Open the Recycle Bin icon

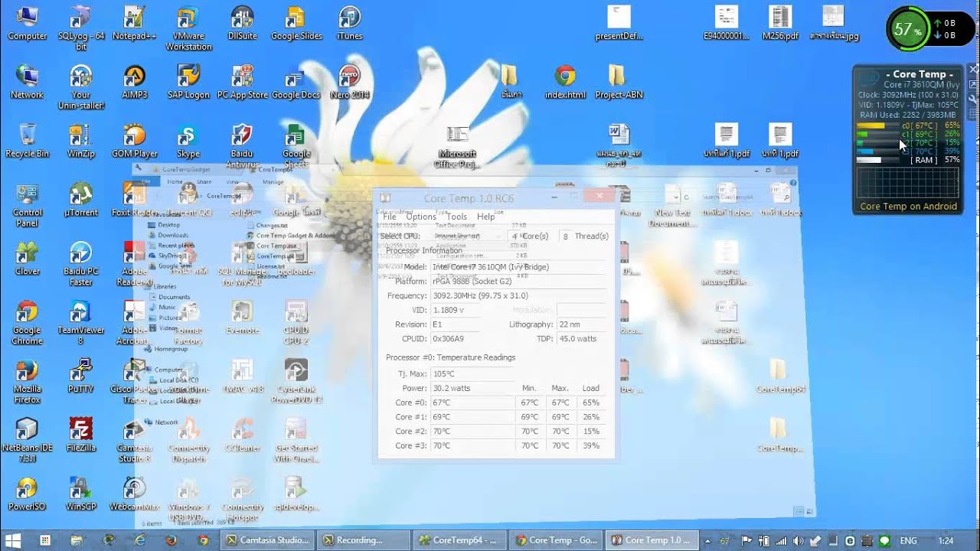[27, 141]
